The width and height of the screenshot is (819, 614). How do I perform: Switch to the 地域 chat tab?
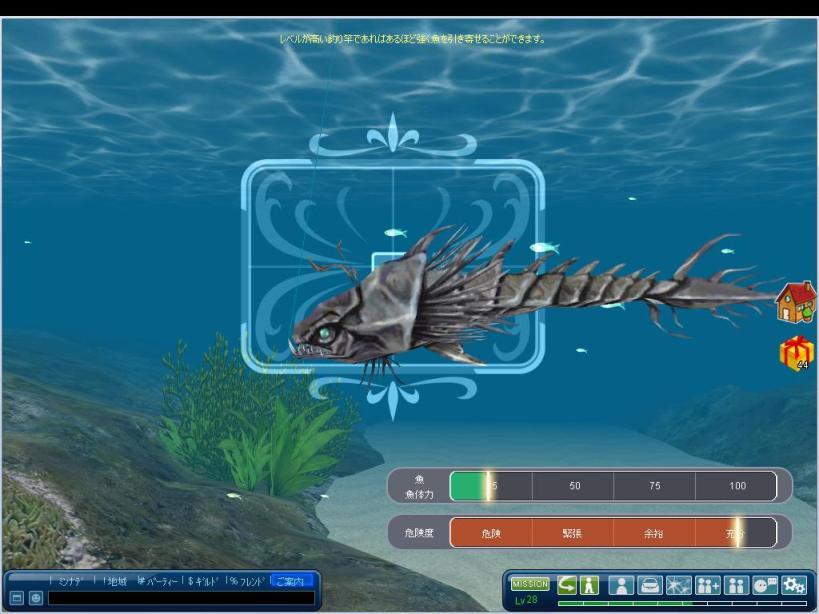[117, 580]
